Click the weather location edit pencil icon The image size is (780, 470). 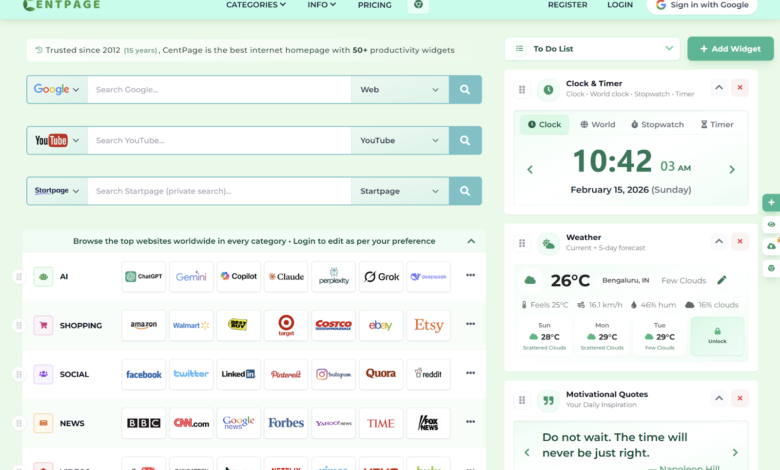[722, 280]
